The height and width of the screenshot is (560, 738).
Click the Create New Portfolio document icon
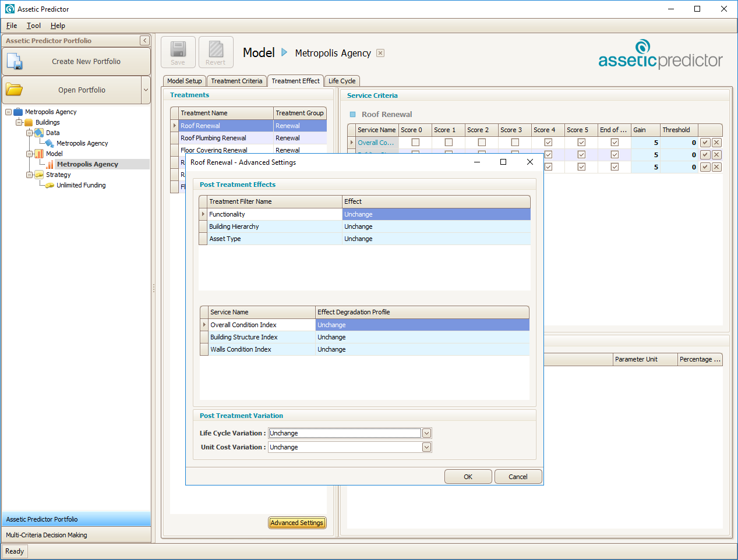[15, 61]
